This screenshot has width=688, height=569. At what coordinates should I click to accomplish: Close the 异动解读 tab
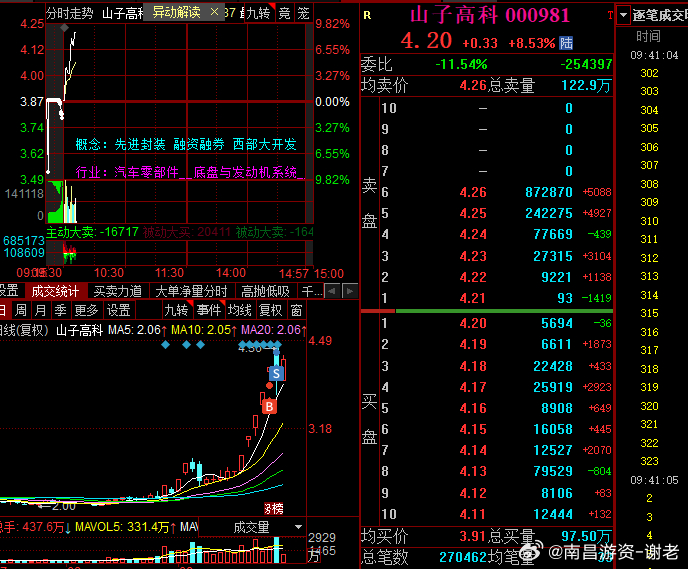coord(214,12)
